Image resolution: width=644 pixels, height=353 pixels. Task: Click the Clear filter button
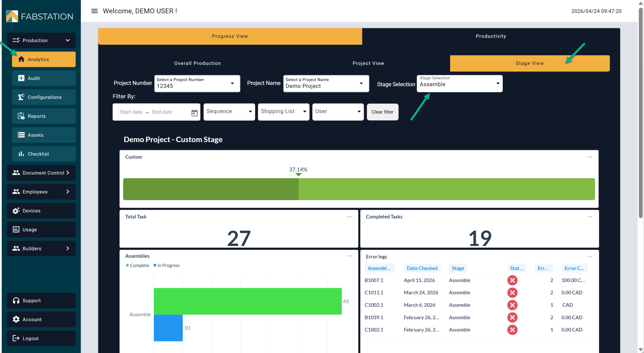(x=382, y=112)
